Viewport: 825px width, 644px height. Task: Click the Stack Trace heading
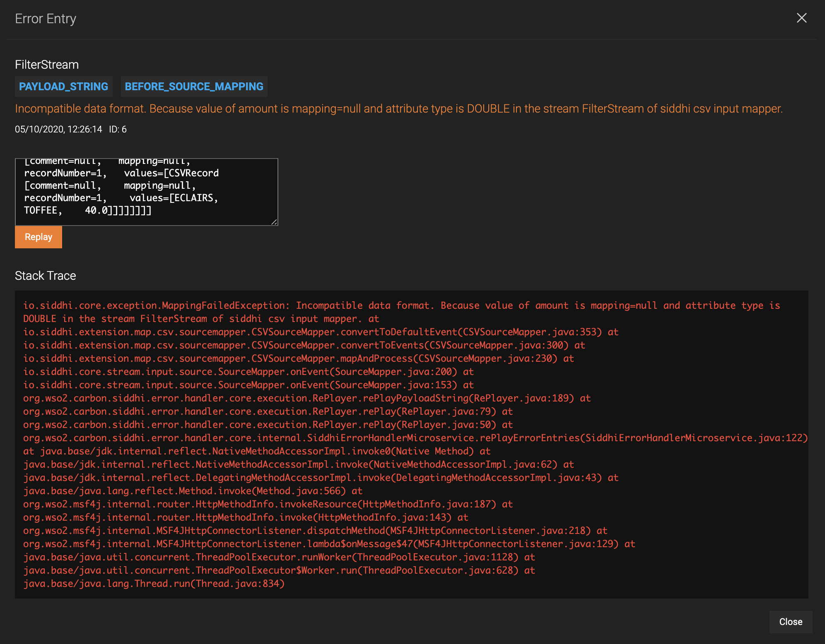46,276
